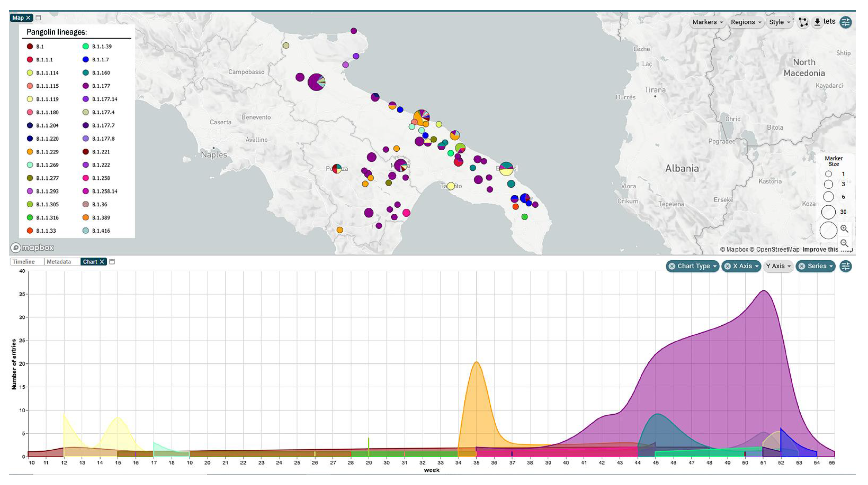Select the Chart tab
The width and height of the screenshot is (868, 485).
click(x=90, y=262)
